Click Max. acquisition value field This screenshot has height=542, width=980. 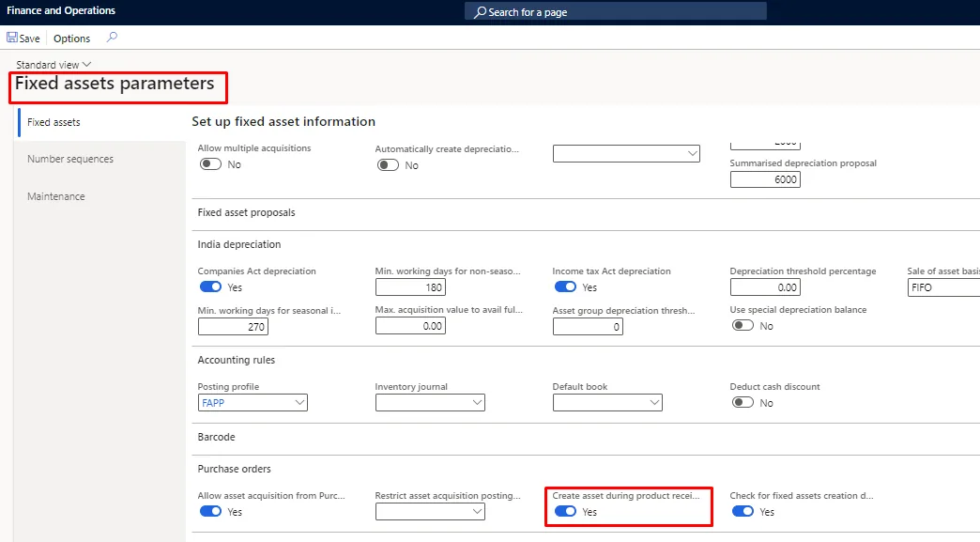[410, 326]
